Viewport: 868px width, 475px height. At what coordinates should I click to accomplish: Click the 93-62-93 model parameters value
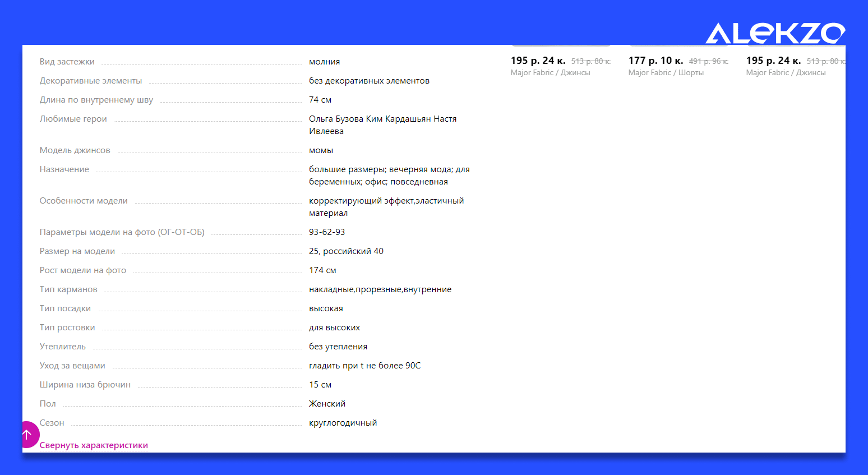(x=327, y=232)
